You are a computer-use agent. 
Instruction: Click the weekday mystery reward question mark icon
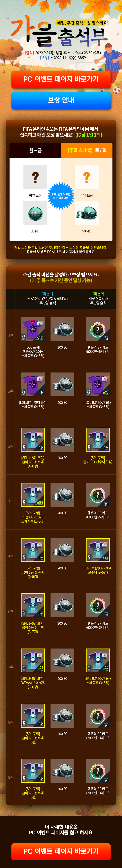(35, 177)
